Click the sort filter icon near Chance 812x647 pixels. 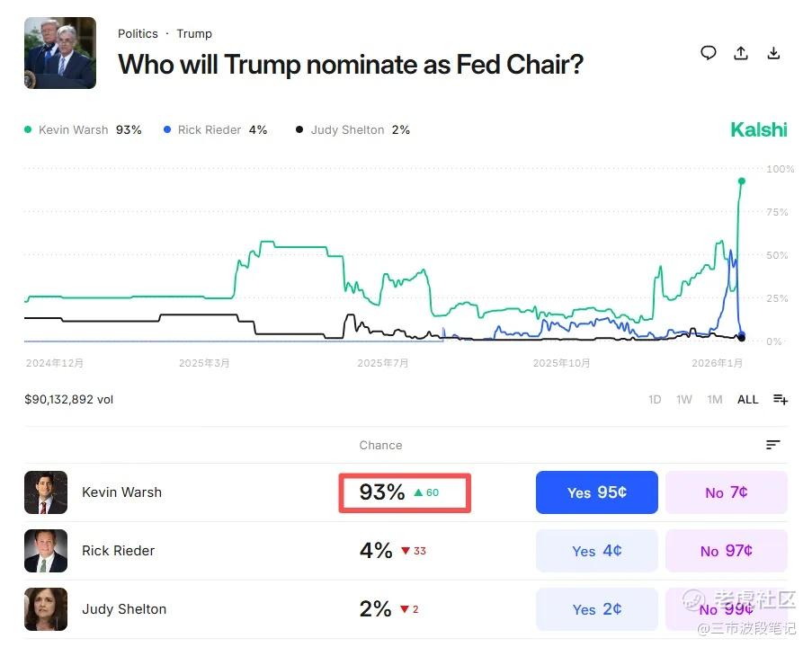[x=772, y=445]
